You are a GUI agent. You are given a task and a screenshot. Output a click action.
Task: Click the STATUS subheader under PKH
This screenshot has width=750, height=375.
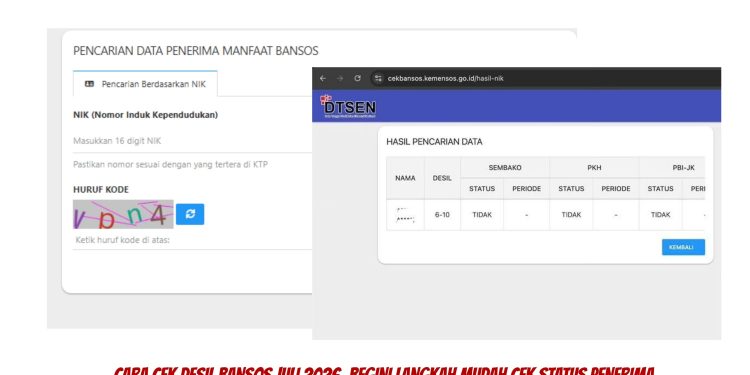tap(571, 188)
